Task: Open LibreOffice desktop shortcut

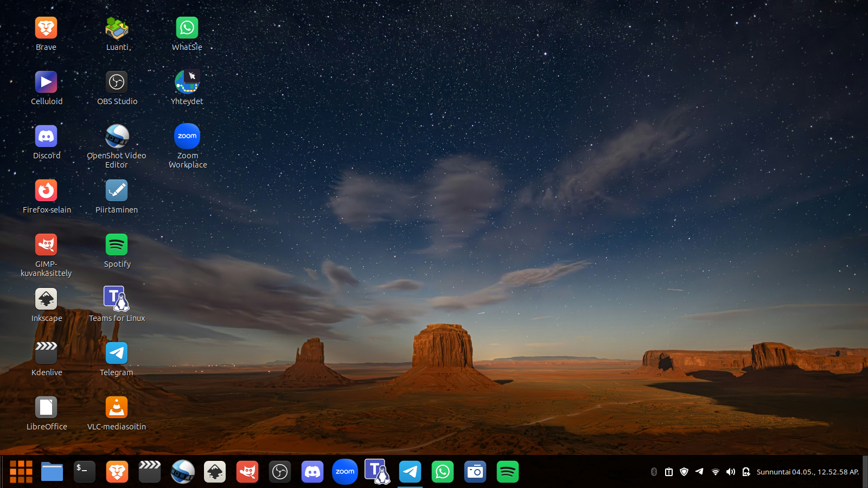Action: coord(46,408)
